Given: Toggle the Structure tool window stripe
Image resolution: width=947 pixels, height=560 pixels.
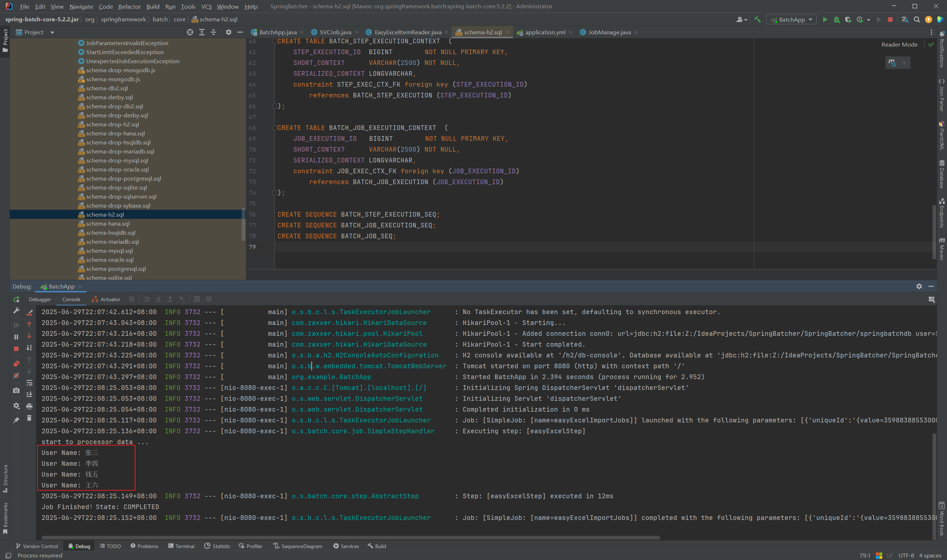Looking at the screenshot, I should tap(5, 478).
